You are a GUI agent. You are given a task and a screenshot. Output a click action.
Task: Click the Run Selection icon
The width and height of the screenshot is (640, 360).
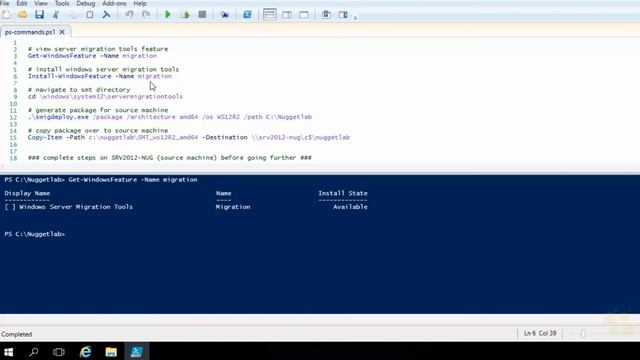(x=185, y=15)
